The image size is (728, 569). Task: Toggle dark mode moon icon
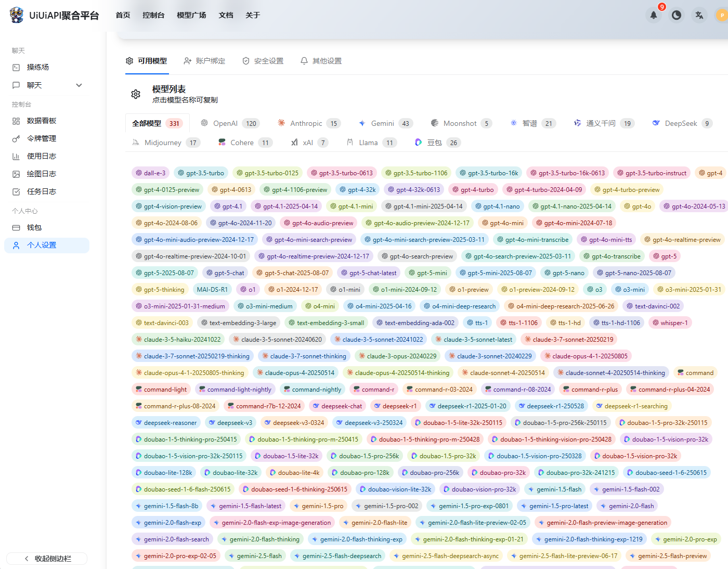[677, 15]
